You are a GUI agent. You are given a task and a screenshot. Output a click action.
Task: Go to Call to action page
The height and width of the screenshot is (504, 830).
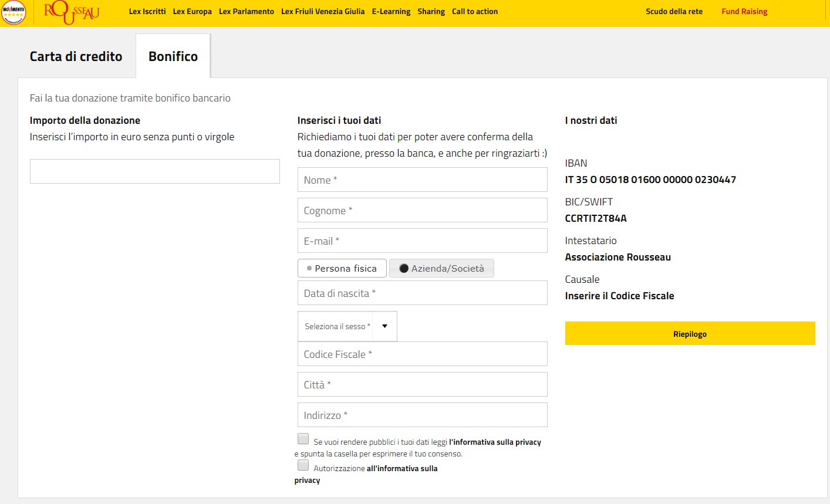click(475, 11)
